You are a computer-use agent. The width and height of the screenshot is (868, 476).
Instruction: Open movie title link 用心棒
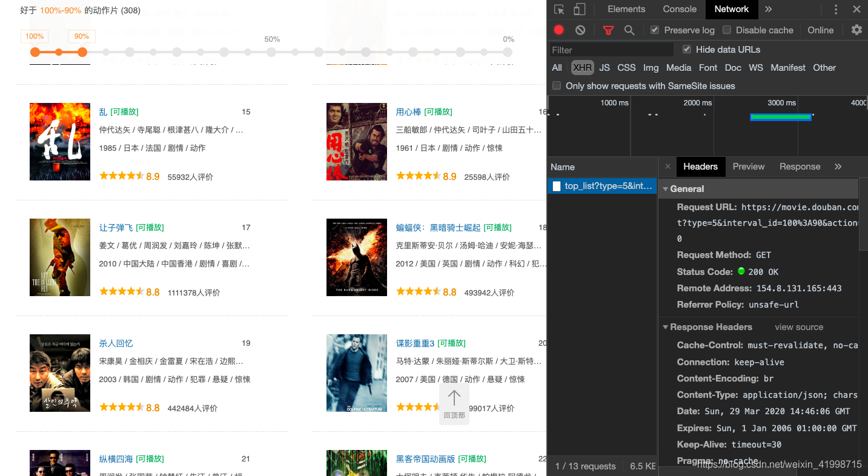coord(408,112)
